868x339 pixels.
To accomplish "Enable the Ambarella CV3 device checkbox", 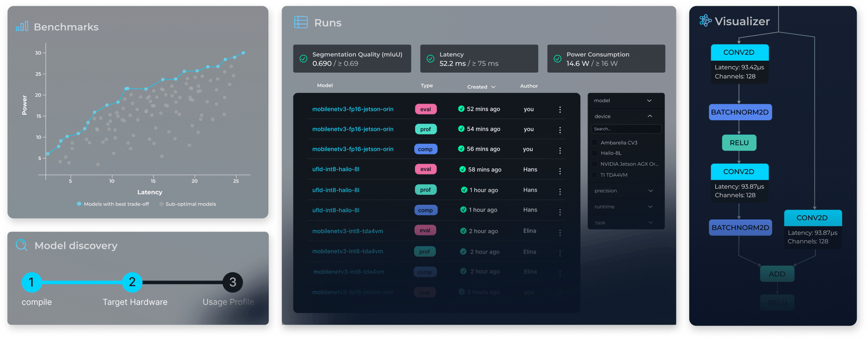I will point(595,143).
